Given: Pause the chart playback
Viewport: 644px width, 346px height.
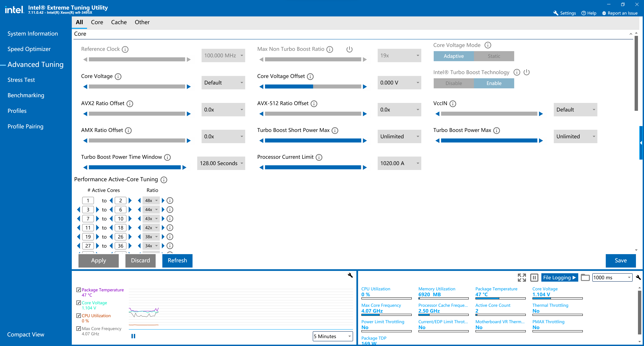Looking at the screenshot, I should click(x=133, y=336).
